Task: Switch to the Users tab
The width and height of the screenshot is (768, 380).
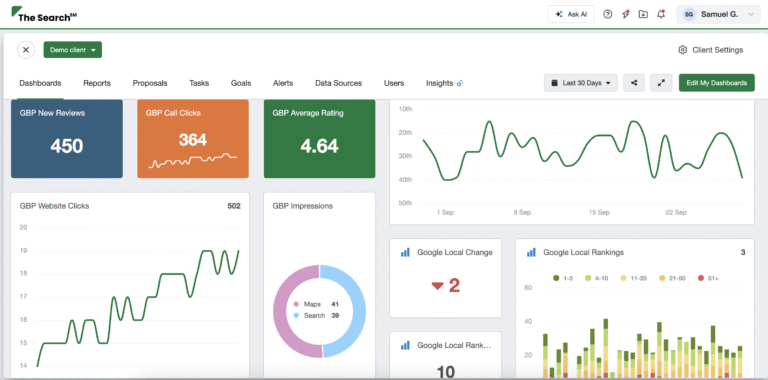Action: tap(394, 83)
